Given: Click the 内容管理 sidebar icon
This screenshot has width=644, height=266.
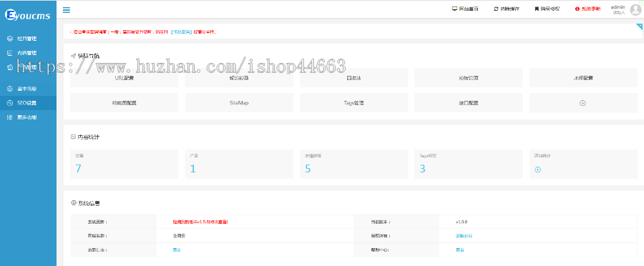Looking at the screenshot, I should point(10,53).
